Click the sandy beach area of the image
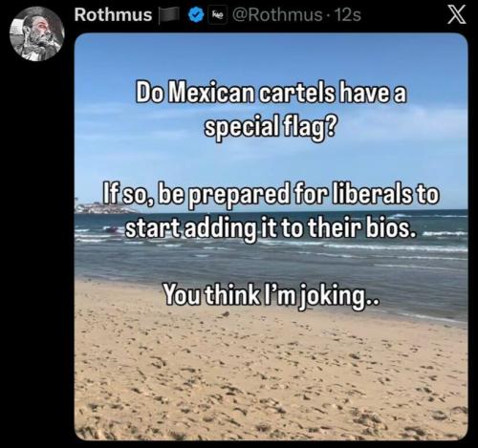The image size is (478, 448). click(271, 375)
